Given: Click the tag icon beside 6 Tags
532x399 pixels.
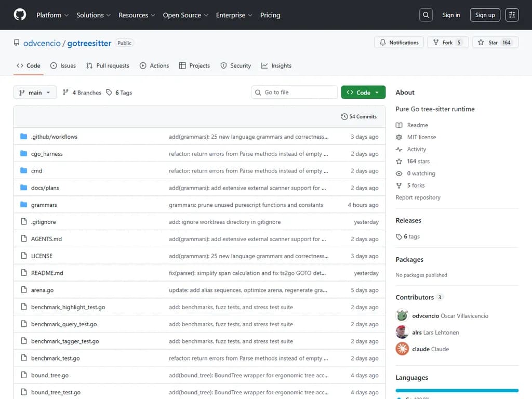Looking at the screenshot, I should coord(109,92).
